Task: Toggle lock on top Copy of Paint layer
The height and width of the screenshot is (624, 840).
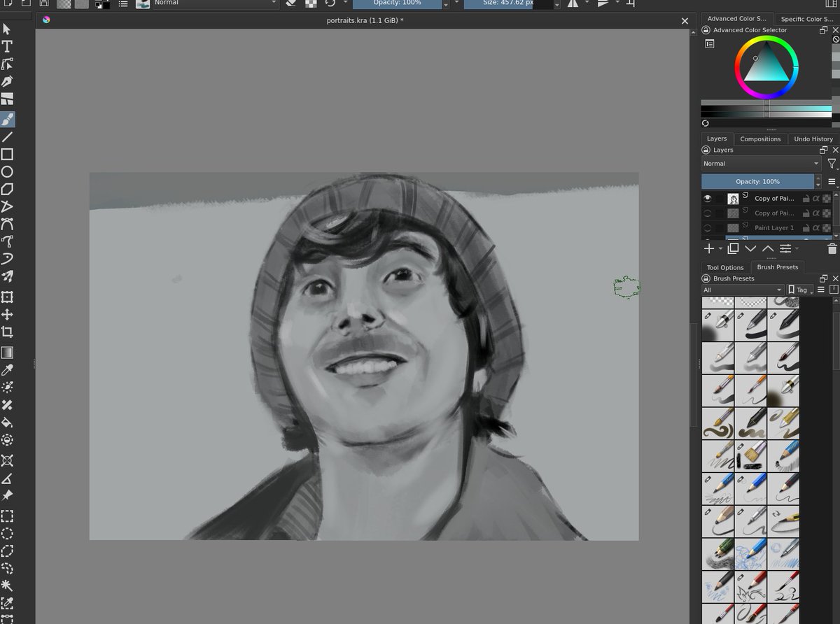Action: 806,199
